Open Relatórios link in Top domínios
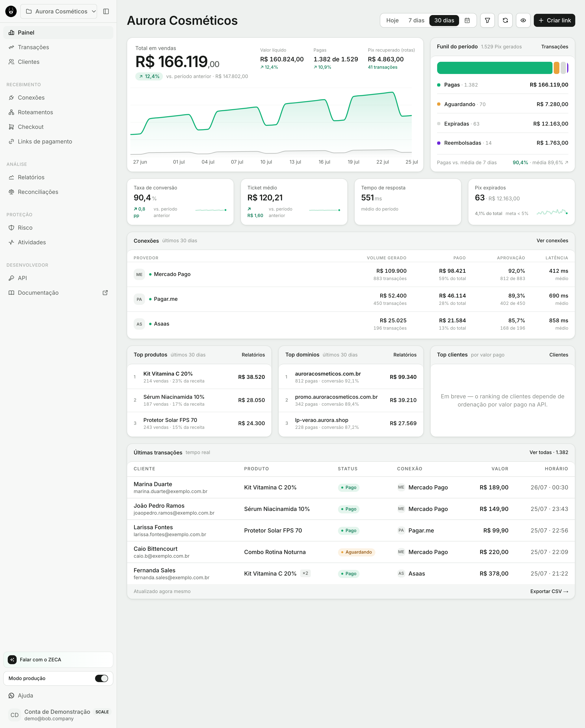The height and width of the screenshot is (728, 585). [x=405, y=354]
